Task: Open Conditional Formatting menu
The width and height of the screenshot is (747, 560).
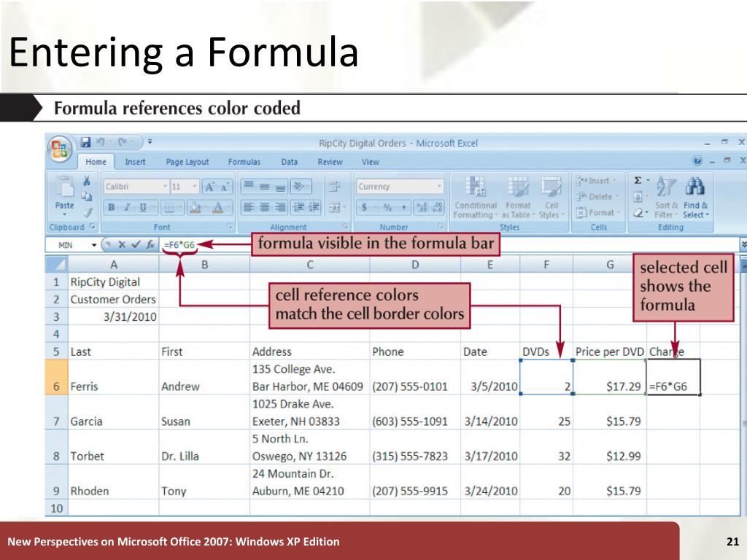Action: click(475, 197)
